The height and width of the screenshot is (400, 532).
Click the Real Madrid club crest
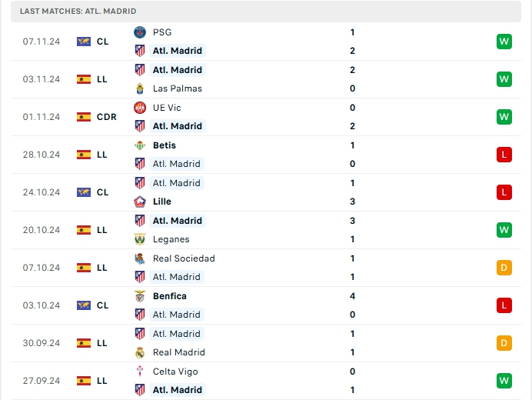(x=140, y=352)
